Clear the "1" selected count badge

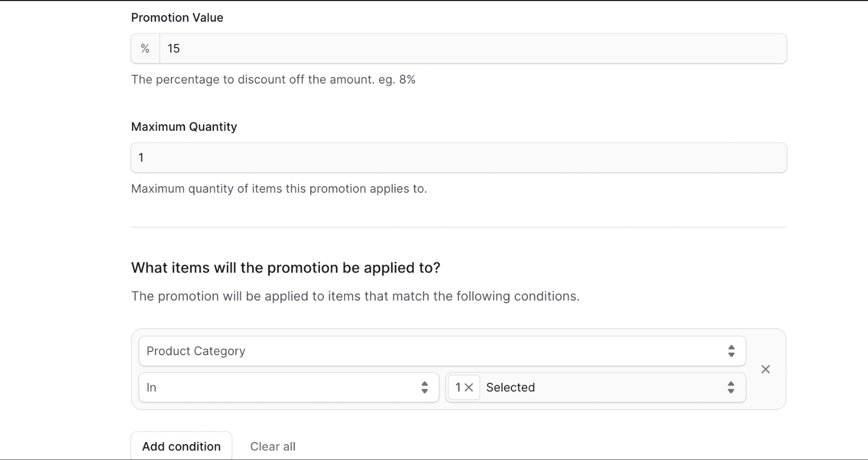(468, 387)
